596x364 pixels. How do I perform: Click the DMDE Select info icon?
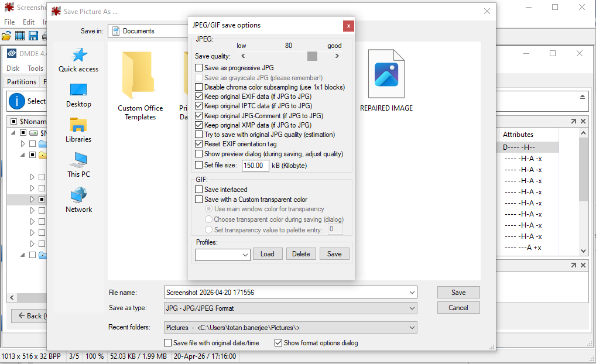coord(17,101)
